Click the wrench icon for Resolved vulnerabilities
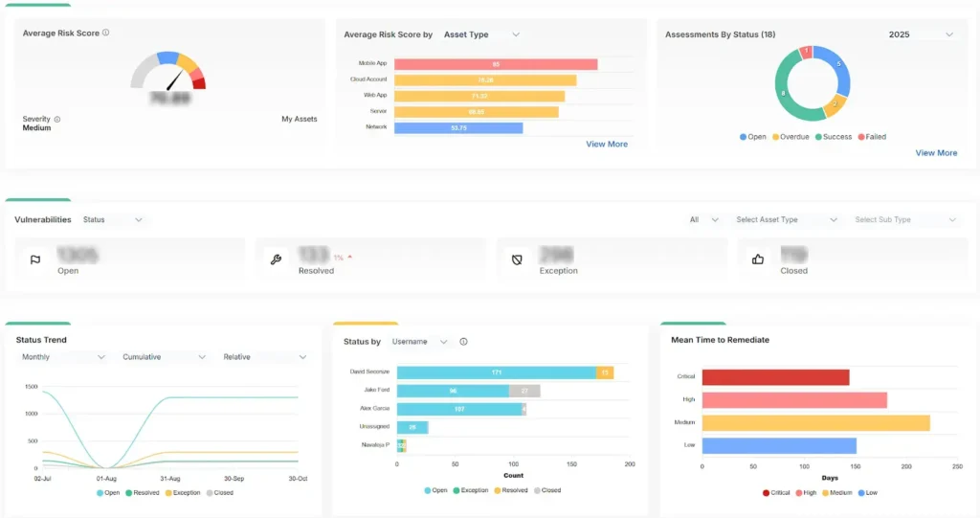The width and height of the screenshot is (980, 518). (276, 259)
